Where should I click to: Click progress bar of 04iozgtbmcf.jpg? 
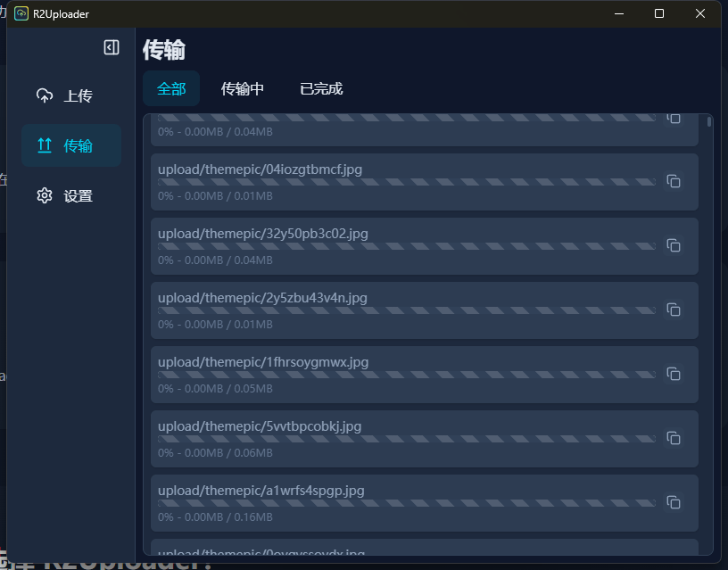coord(407,182)
